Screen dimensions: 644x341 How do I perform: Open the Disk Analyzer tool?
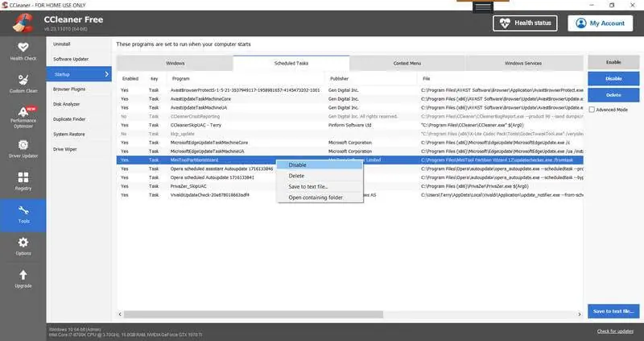click(x=66, y=104)
